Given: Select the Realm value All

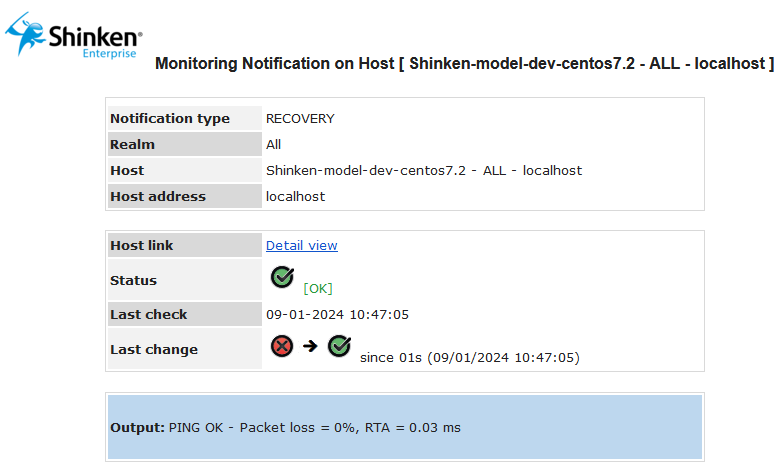Looking at the screenshot, I should pos(273,144).
